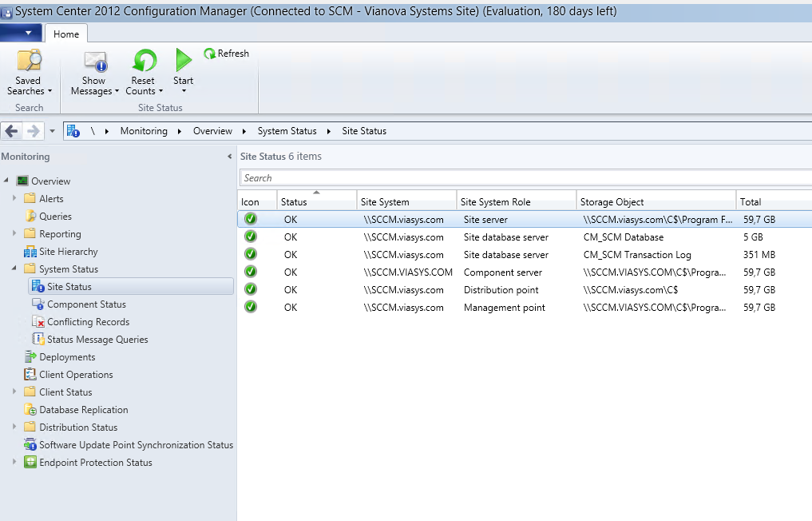Sort by the Status column header
This screenshot has width=812, height=521.
click(x=316, y=201)
